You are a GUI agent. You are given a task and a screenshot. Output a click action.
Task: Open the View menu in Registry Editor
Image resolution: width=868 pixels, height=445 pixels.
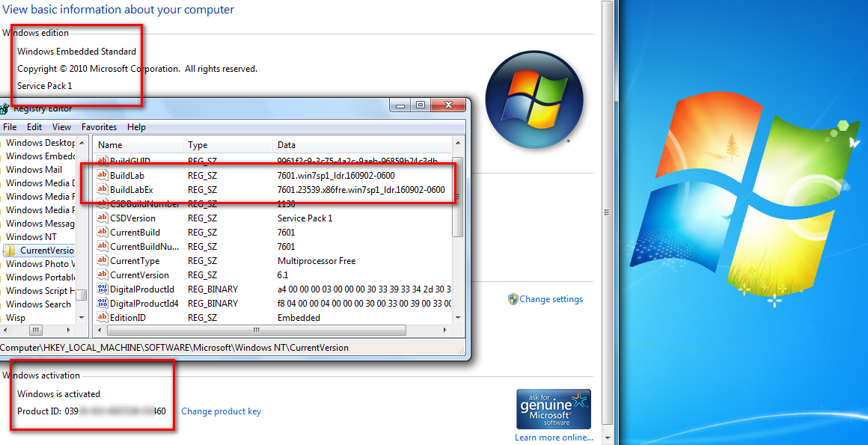click(x=61, y=126)
